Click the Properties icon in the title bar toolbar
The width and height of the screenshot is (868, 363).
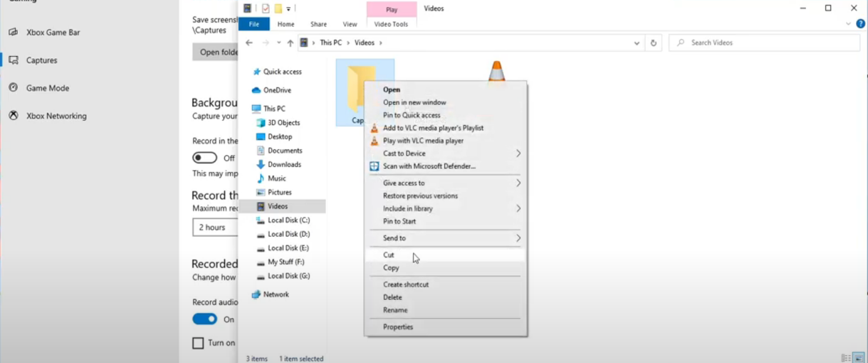tap(265, 8)
